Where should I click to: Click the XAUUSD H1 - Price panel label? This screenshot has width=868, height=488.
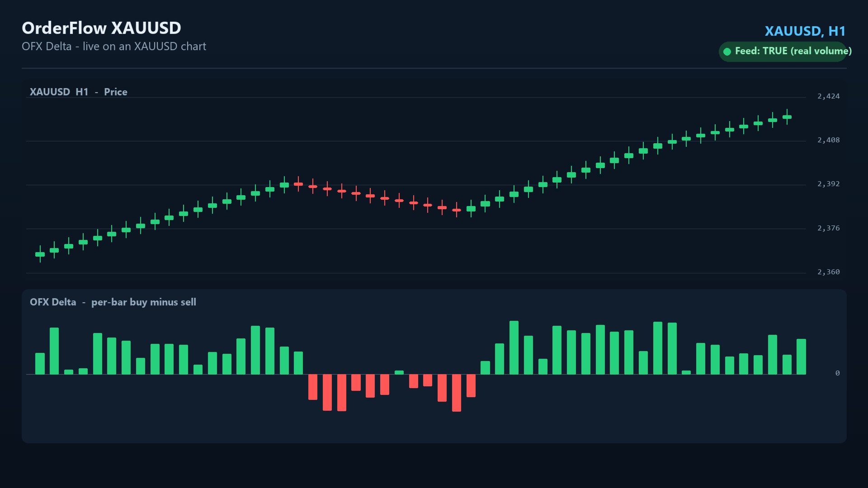(x=78, y=92)
